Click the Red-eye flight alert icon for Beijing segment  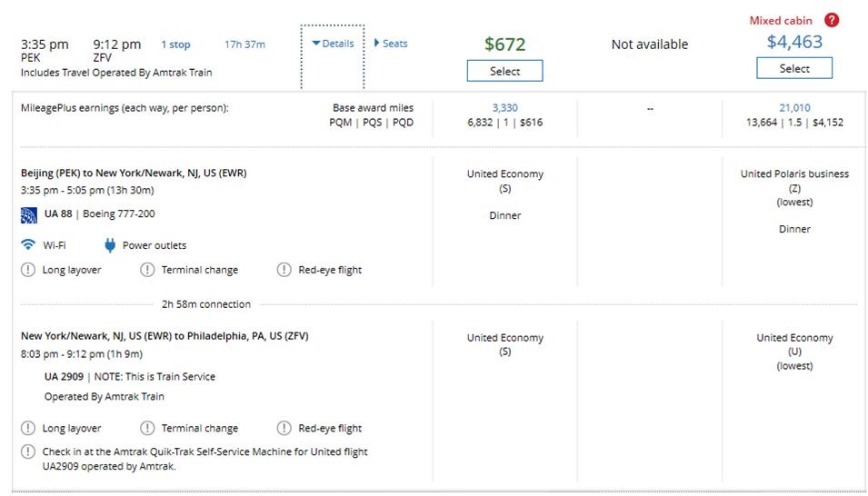point(284,270)
